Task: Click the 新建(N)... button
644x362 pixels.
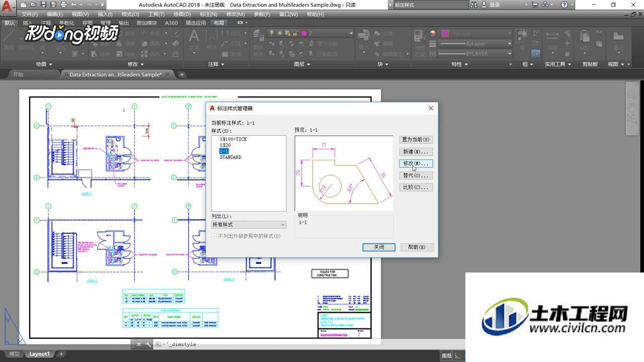Action: coord(416,152)
